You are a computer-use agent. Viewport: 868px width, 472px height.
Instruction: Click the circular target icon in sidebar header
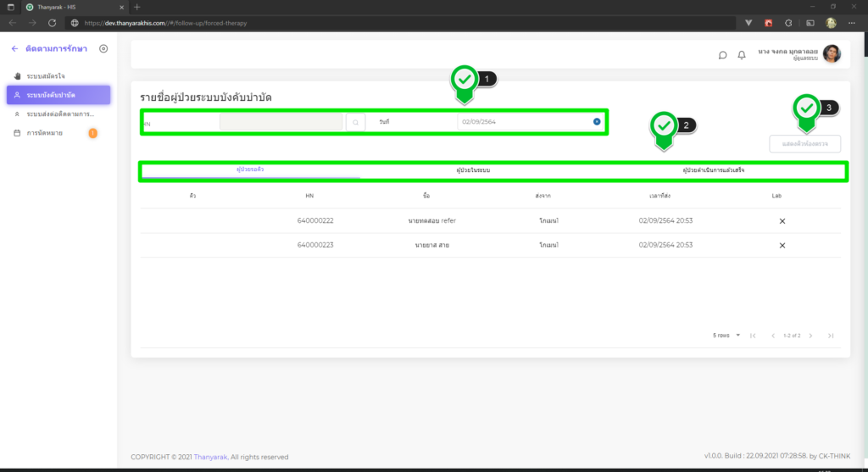pos(103,49)
